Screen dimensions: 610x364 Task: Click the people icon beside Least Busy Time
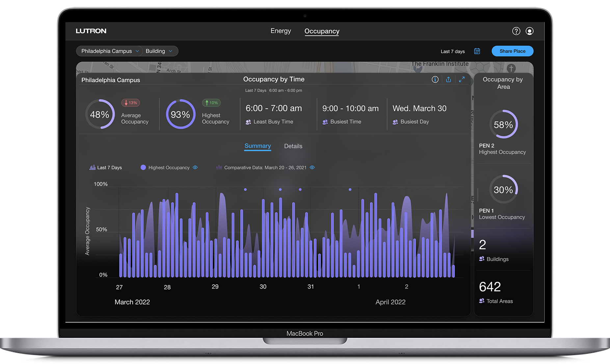click(x=248, y=122)
